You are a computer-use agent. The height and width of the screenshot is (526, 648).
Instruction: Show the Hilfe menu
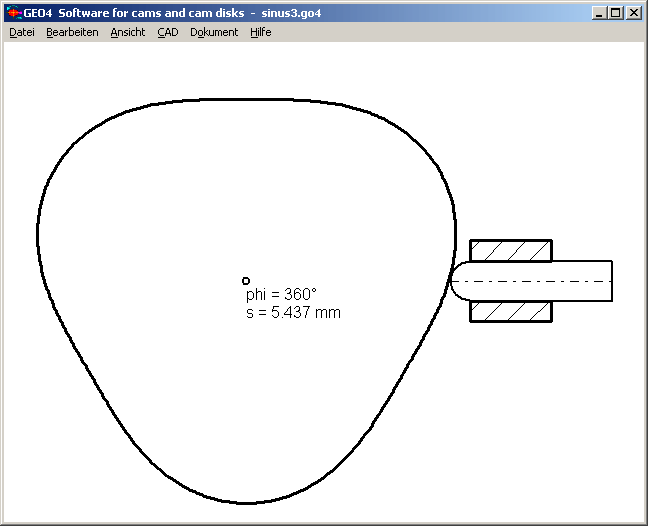[x=260, y=32]
